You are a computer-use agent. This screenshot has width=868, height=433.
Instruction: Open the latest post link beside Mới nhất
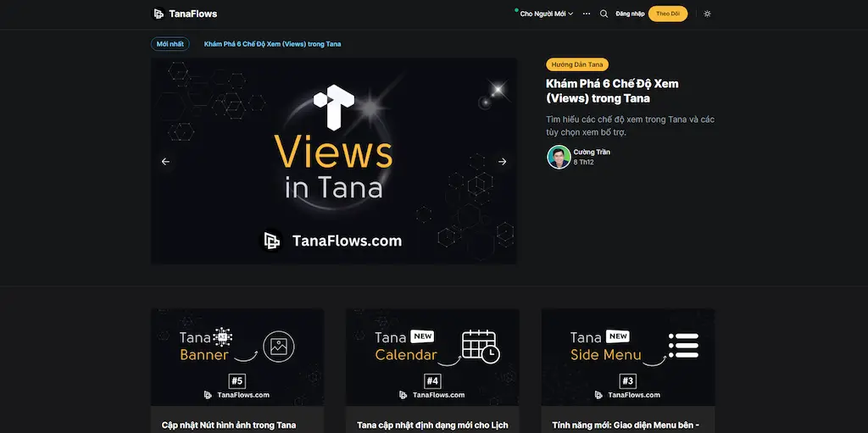pos(272,44)
